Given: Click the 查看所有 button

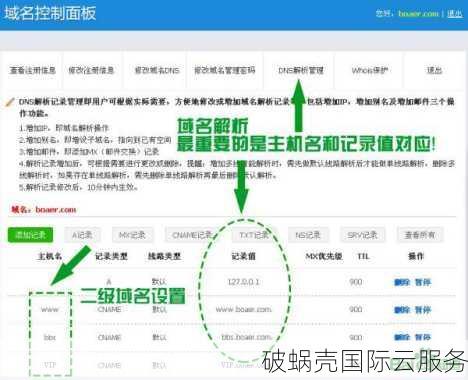Looking at the screenshot, I should [x=420, y=235].
